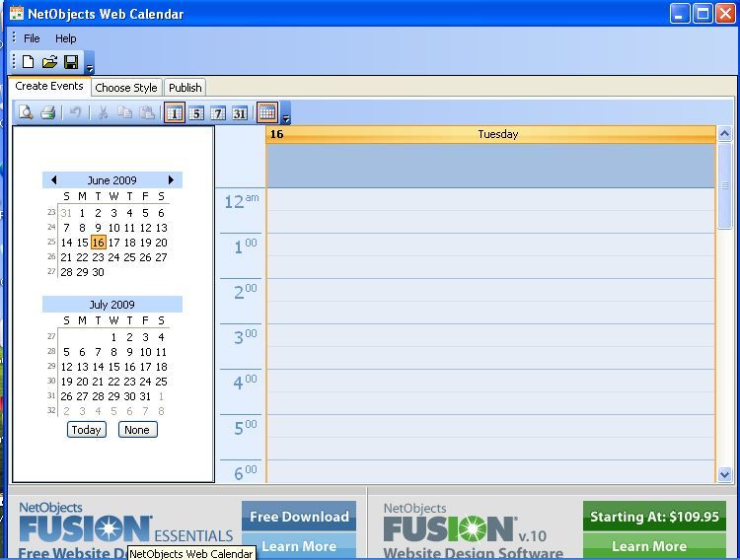Viewport: 740px width, 560px height.
Task: Open Print Preview magnifier icon
Action: coord(26,112)
